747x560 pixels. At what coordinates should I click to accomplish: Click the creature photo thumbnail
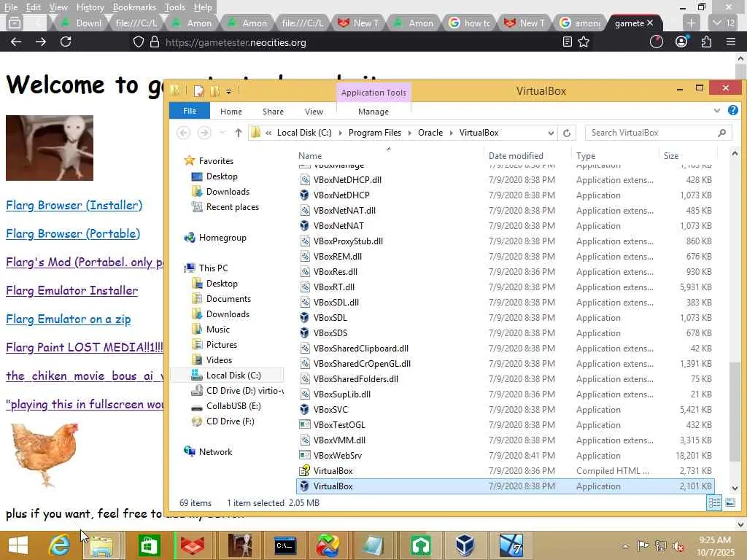pos(50,148)
